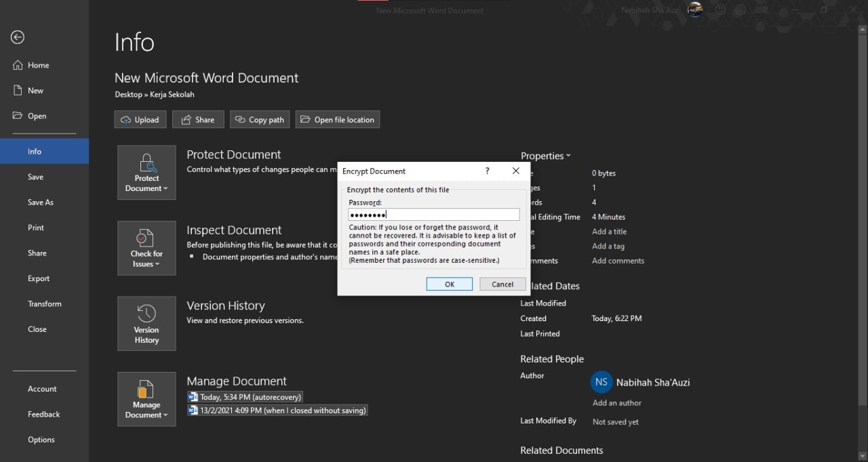Screen dimensions: 868x462
Task: Click Not saved yet under Last Modified By
Action: (616, 422)
